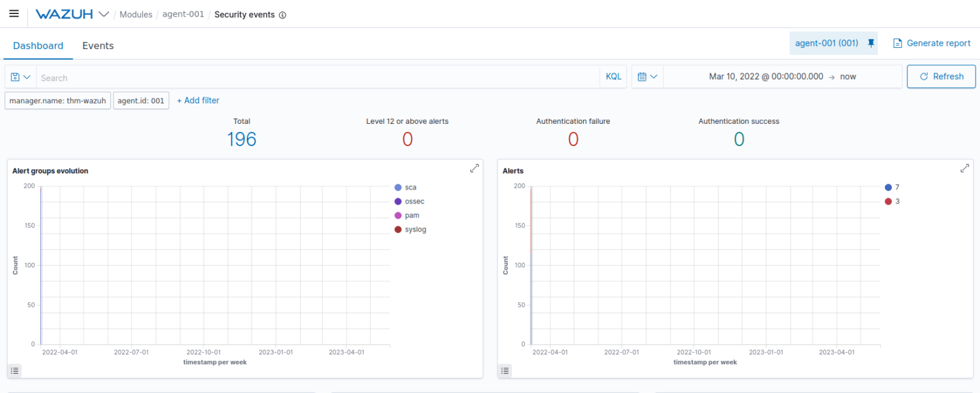
Task: Open the Wazuh menu dropdown chevron
Action: pyautogui.click(x=104, y=14)
